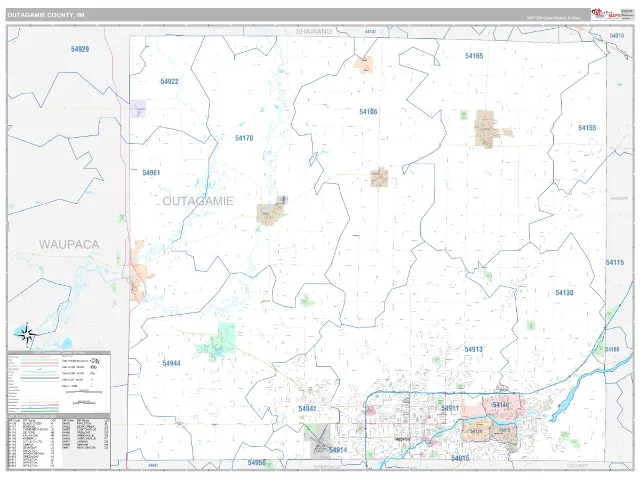The image size is (640, 480).
Task: Select ZIP code label 54140
Action: 501,404
